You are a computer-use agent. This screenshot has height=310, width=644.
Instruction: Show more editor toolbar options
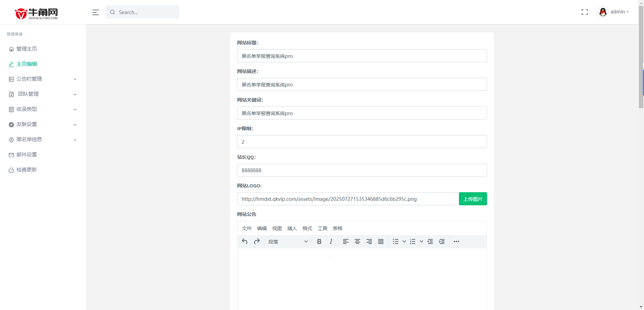[x=457, y=241]
